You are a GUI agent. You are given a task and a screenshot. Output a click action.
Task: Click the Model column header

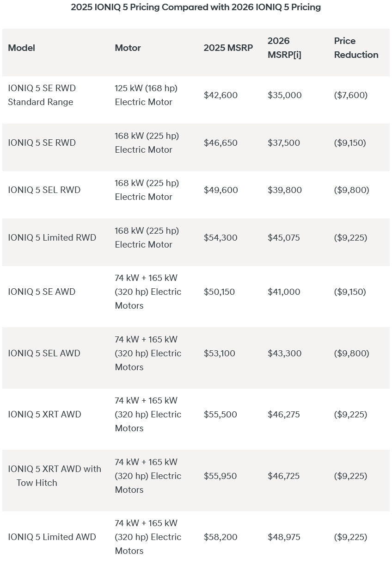[x=21, y=48]
